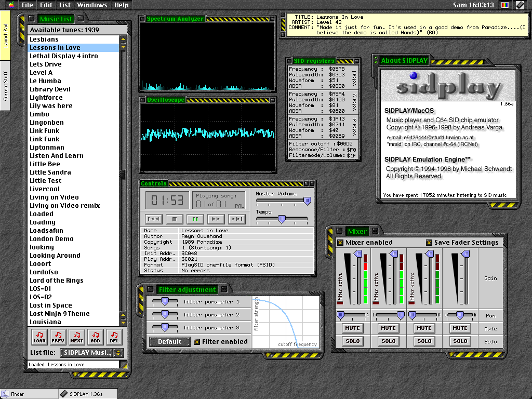Toggle the Mixer enabled checkbox
This screenshot has width=532, height=399.
click(x=340, y=243)
